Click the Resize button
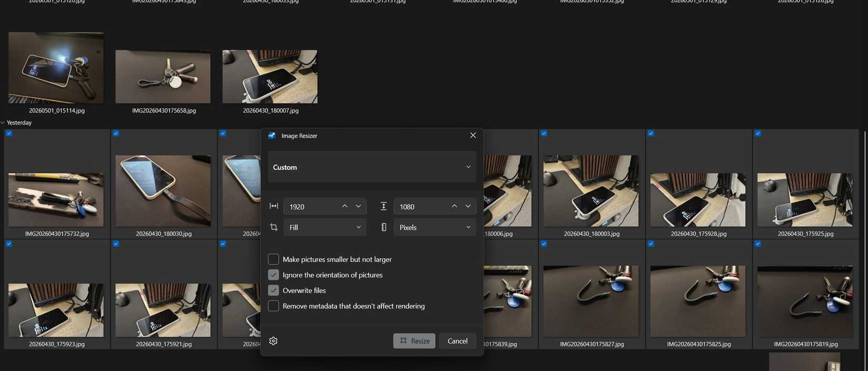This screenshot has height=371, width=868. point(414,341)
